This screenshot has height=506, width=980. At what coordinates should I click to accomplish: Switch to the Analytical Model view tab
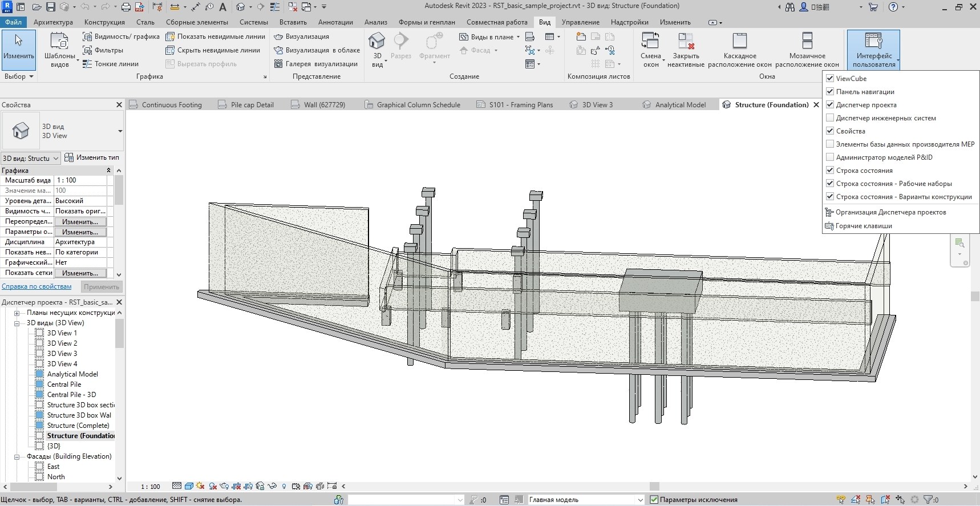680,105
